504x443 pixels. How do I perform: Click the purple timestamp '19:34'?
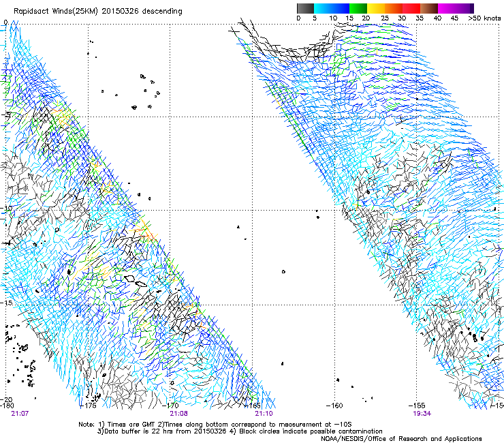(x=422, y=414)
